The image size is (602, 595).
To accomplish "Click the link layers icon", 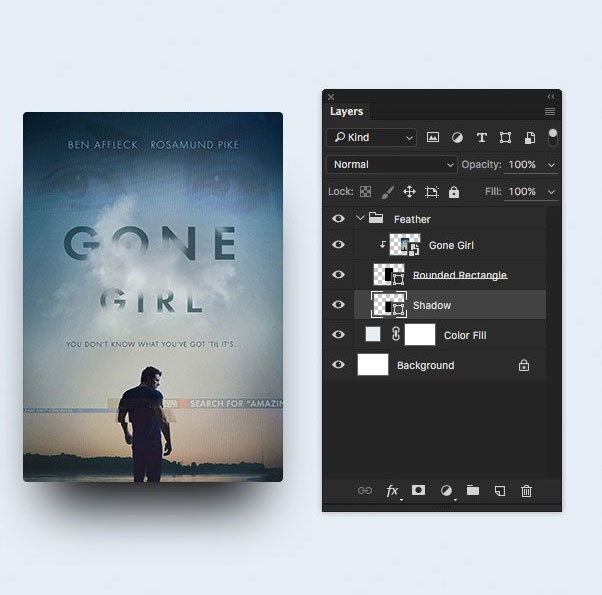I will [365, 491].
